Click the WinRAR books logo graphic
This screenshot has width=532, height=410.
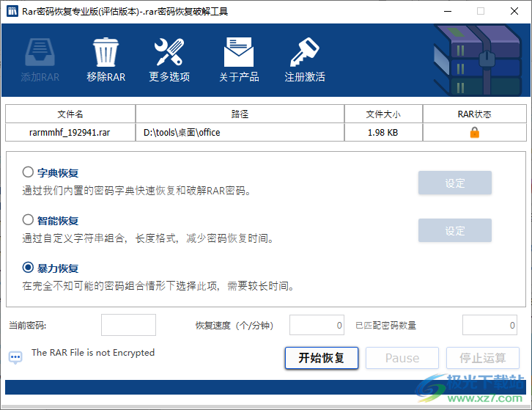(x=477, y=60)
